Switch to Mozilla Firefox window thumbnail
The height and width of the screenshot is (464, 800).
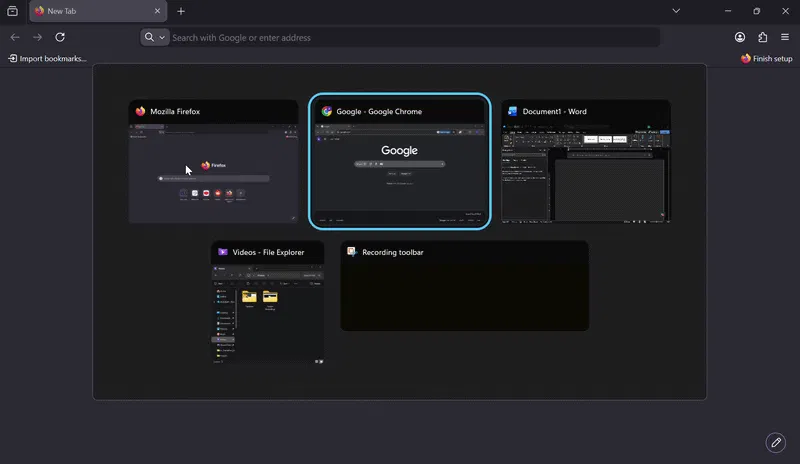tap(213, 161)
